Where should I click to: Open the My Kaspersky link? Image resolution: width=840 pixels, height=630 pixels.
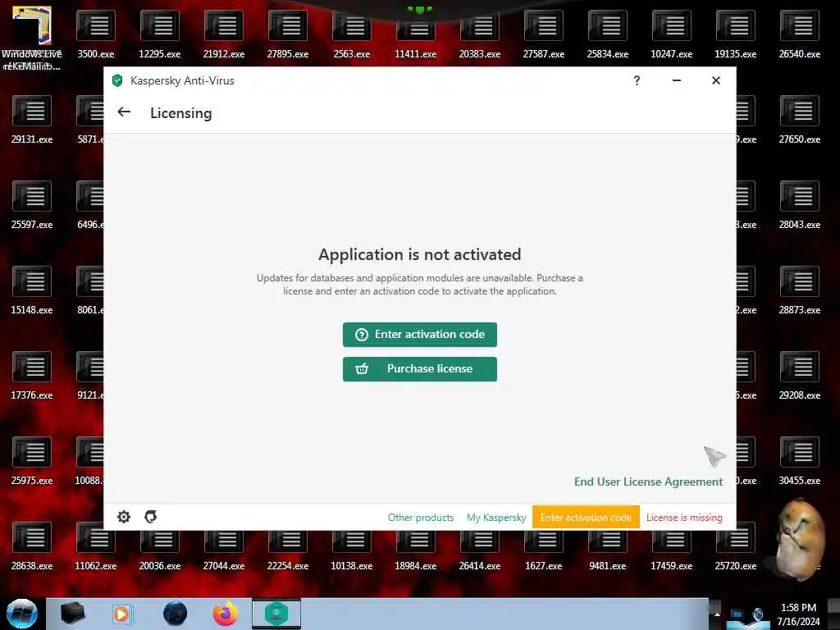tap(496, 518)
